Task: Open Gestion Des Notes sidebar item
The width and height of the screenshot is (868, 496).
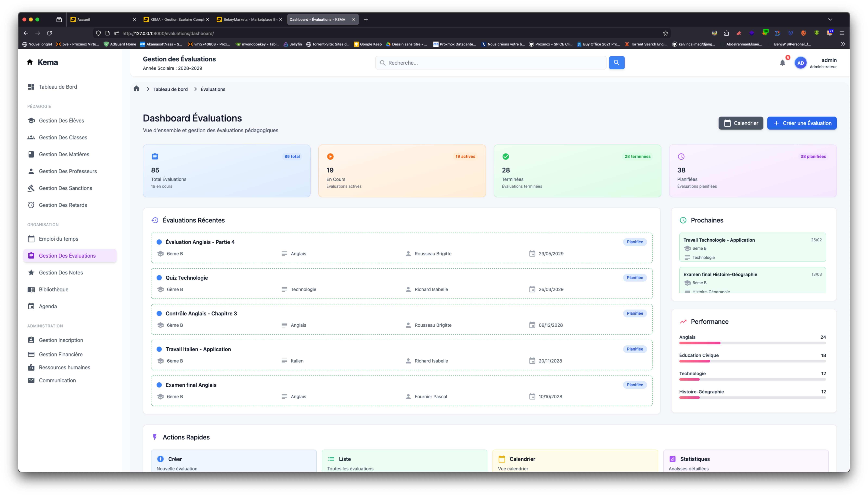Action: [61, 273]
